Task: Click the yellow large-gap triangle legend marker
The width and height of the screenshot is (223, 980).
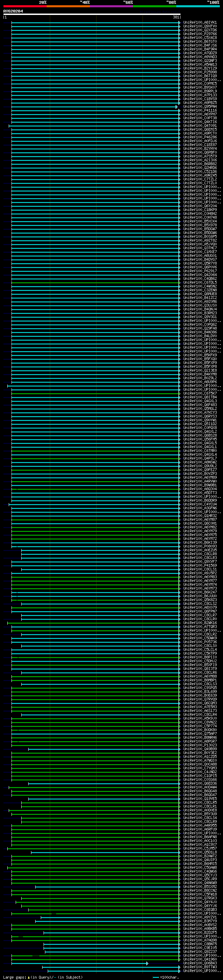Action: 29,977
